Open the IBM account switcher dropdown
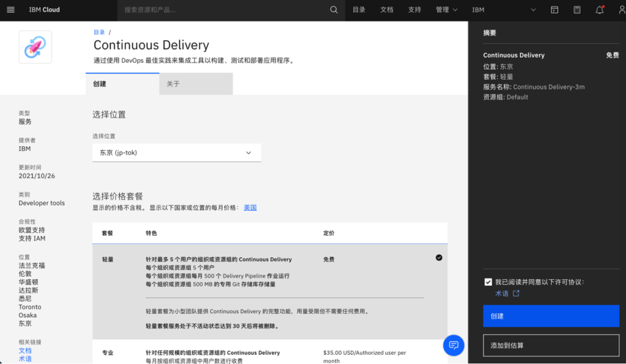This screenshot has height=364, width=626. coord(504,10)
